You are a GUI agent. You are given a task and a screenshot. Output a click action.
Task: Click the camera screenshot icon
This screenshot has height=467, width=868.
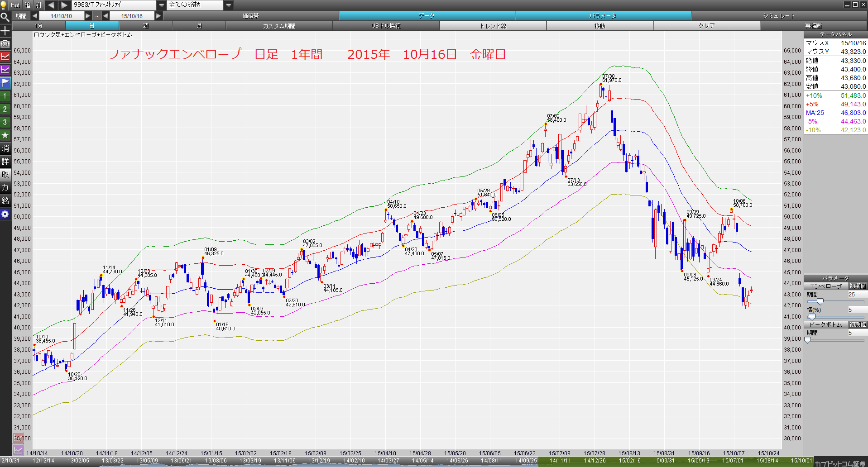5,43
